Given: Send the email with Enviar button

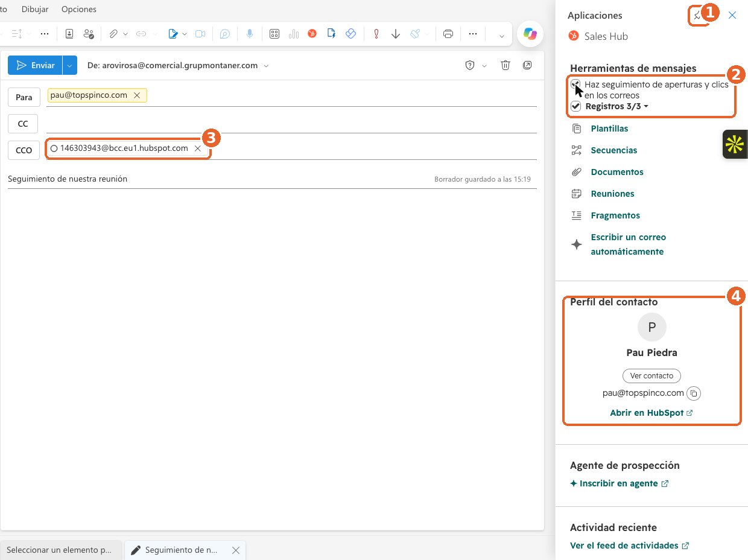Looking at the screenshot, I should pyautogui.click(x=35, y=65).
